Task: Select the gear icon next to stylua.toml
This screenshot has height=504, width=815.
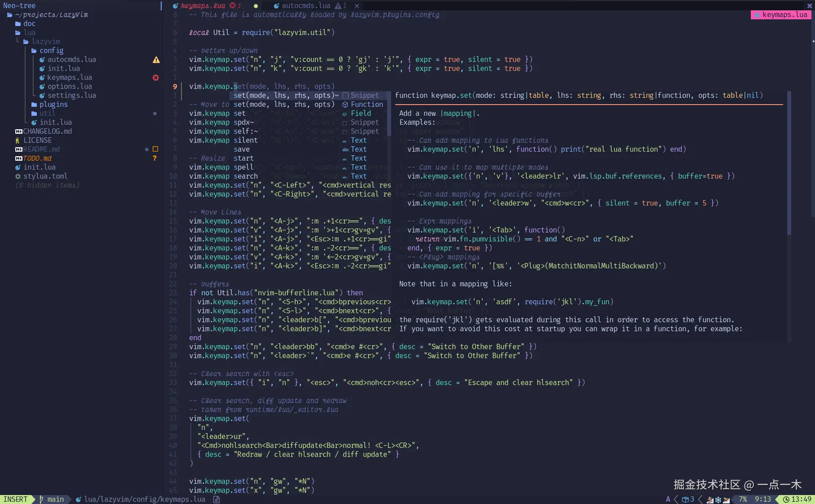Action: coord(17,176)
